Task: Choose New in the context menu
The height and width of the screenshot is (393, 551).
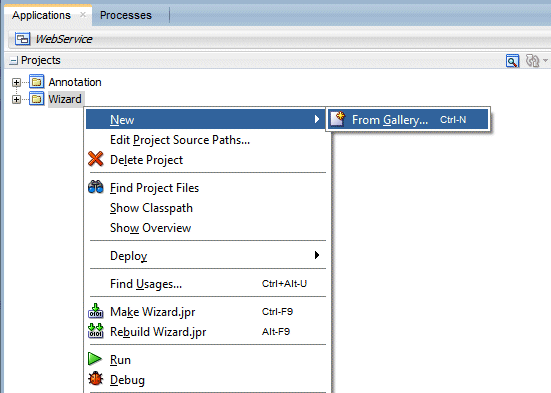Action: [205, 119]
